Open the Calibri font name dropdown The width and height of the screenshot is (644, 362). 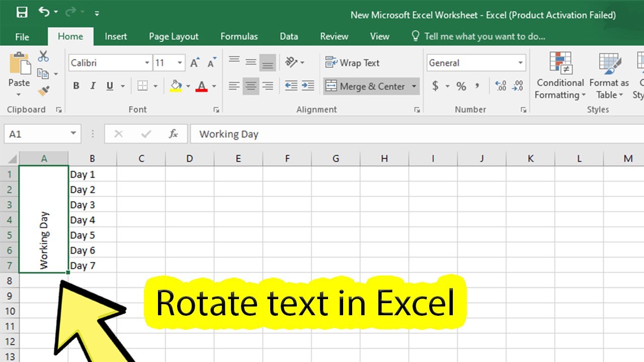pyautogui.click(x=147, y=63)
